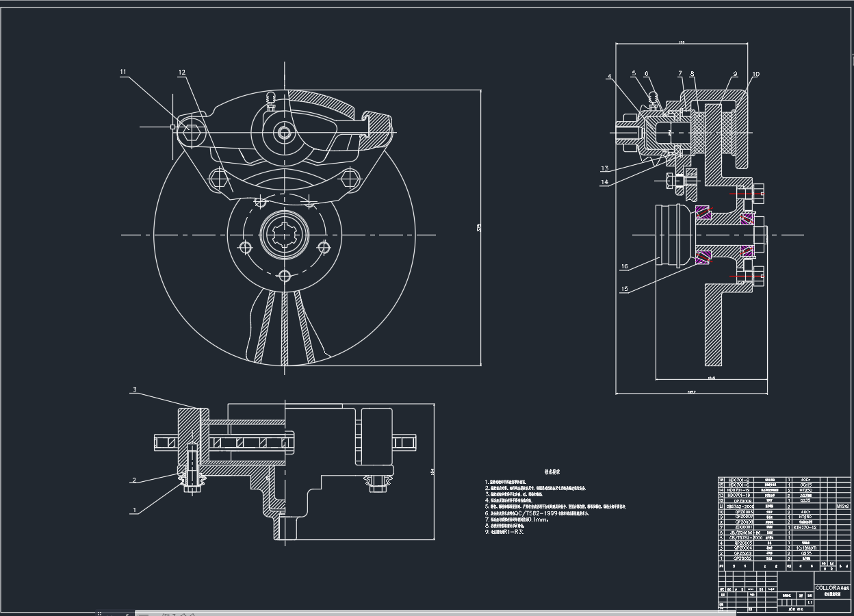
Task: Click HT250 material in parts list row 14
Action: click(806, 490)
